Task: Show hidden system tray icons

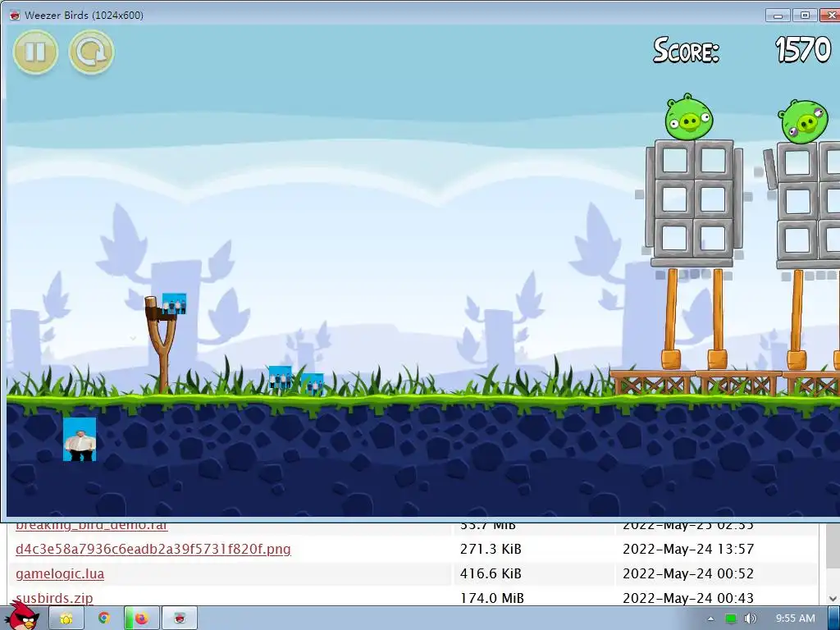Action: [x=710, y=619]
